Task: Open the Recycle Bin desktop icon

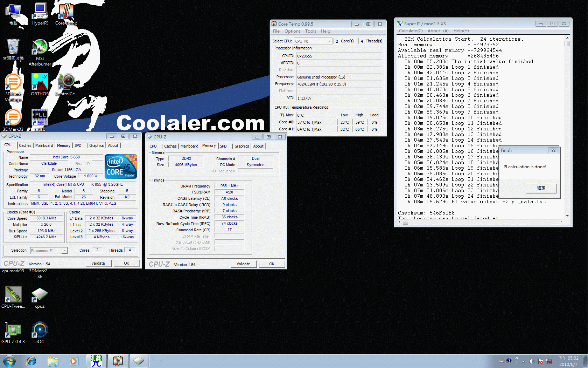Action: (13, 49)
